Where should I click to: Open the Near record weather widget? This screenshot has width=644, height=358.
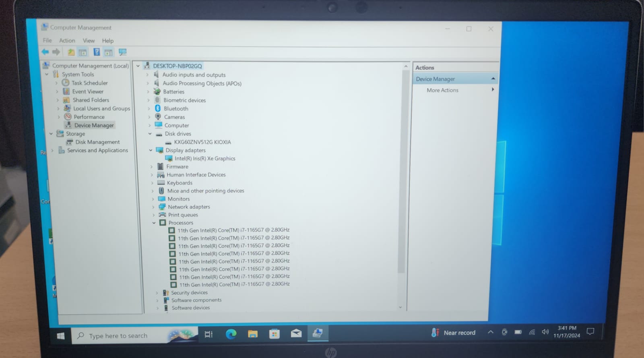(x=454, y=333)
